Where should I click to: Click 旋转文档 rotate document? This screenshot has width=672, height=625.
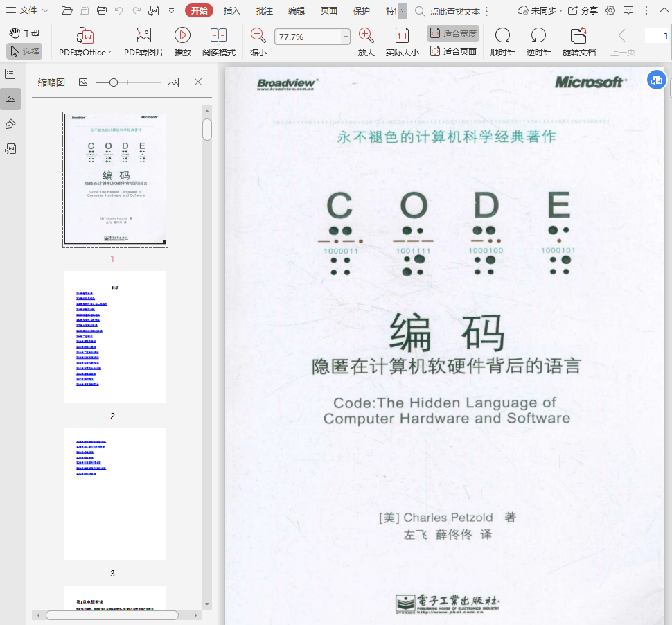(579, 42)
